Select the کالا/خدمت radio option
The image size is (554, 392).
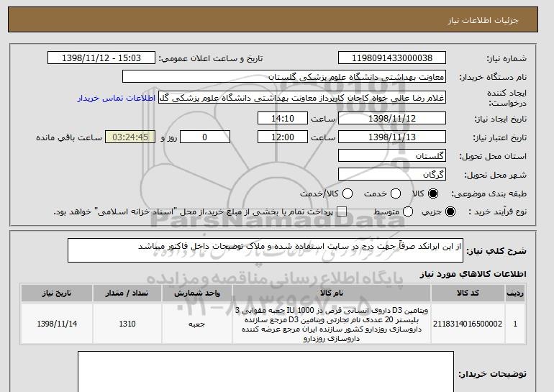pos(348,193)
